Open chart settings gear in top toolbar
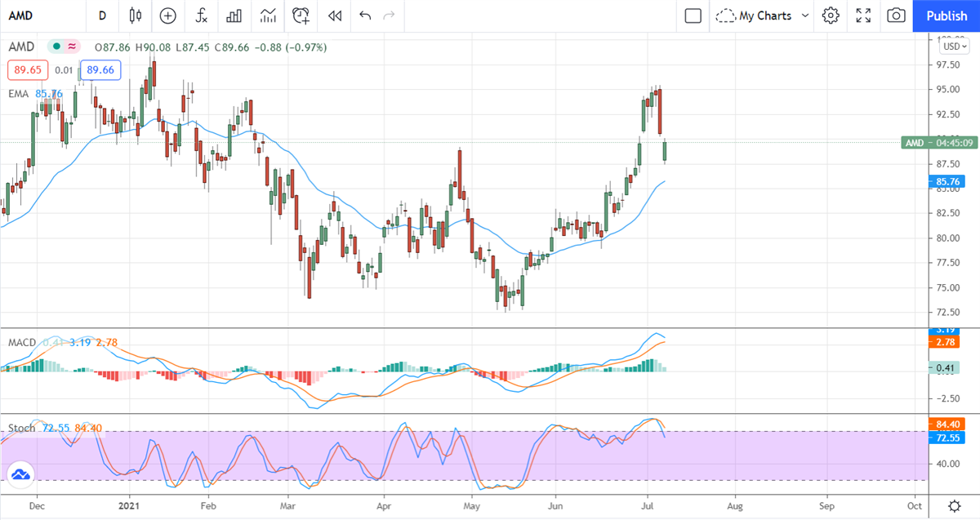This screenshot has height=520, width=980. [x=831, y=16]
